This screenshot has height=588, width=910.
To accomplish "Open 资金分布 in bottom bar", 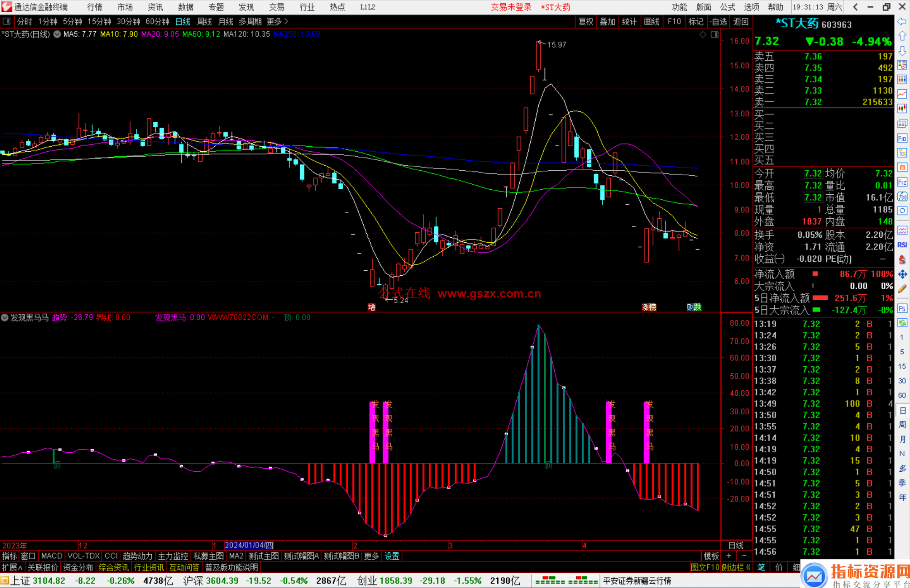I will [78, 567].
